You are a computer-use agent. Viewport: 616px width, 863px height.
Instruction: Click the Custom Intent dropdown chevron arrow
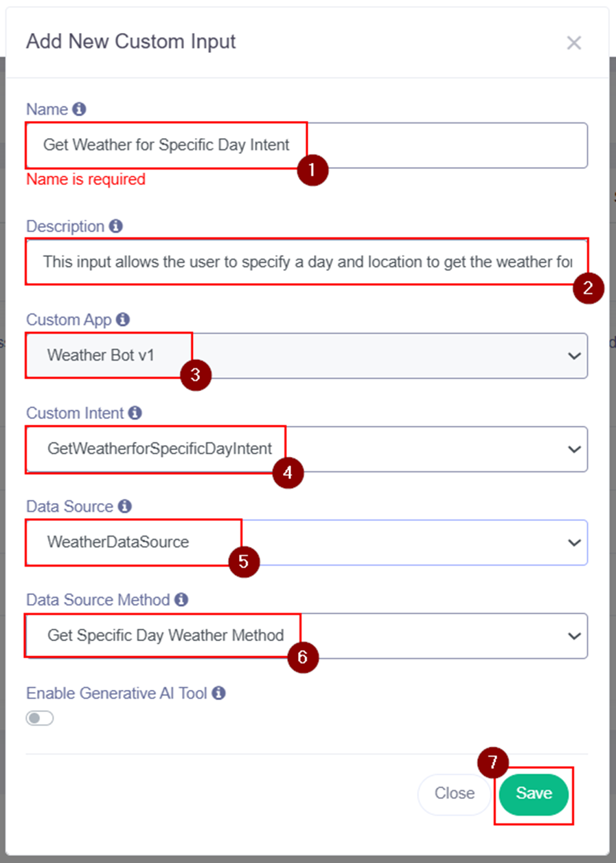click(x=574, y=449)
